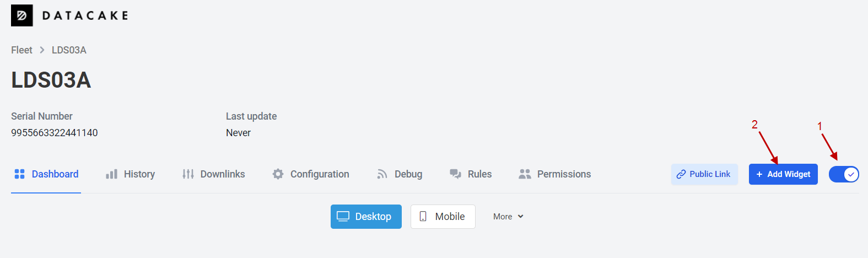Open the History tab
Image resolution: width=868 pixels, height=258 pixels.
(x=131, y=174)
